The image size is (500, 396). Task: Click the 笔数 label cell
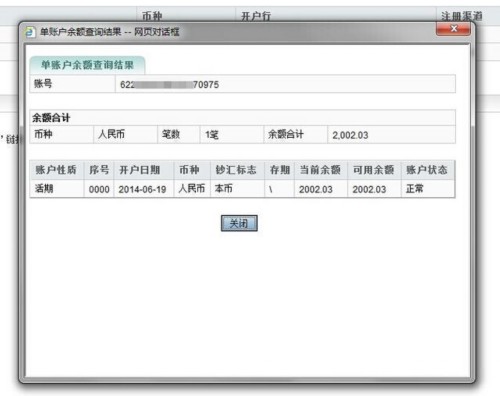178,134
